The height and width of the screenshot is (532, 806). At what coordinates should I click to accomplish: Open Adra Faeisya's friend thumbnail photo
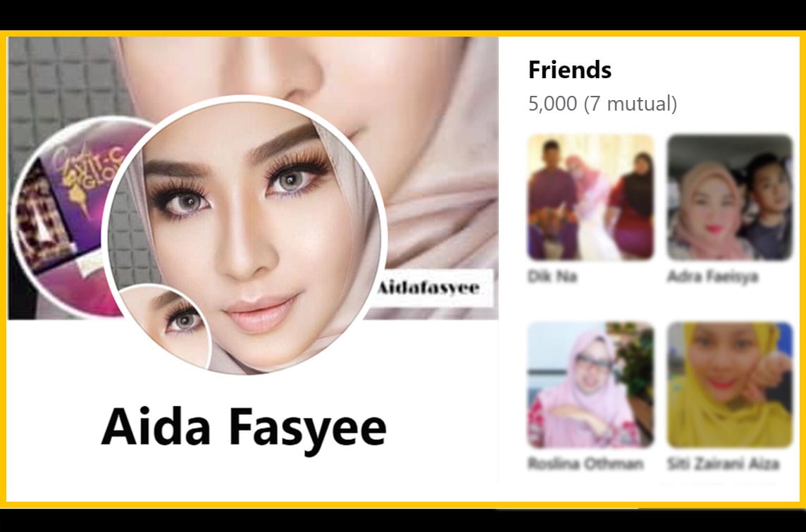click(x=730, y=197)
